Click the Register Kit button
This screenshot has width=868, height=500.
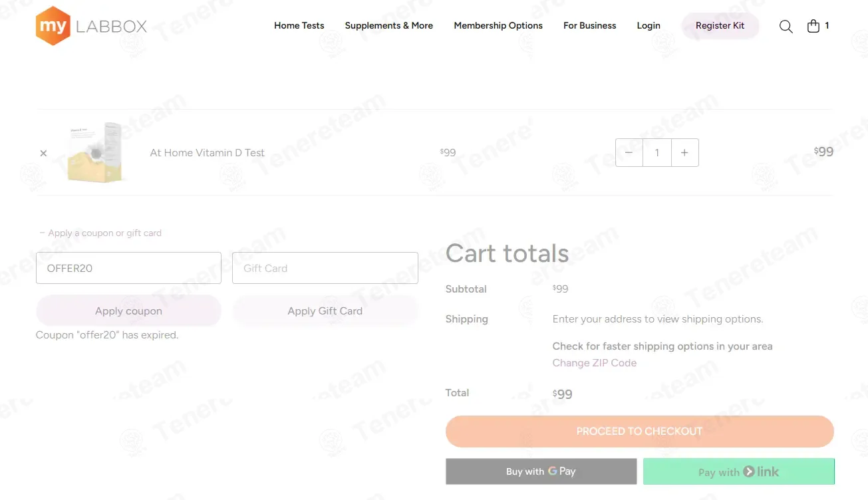pyautogui.click(x=720, y=26)
